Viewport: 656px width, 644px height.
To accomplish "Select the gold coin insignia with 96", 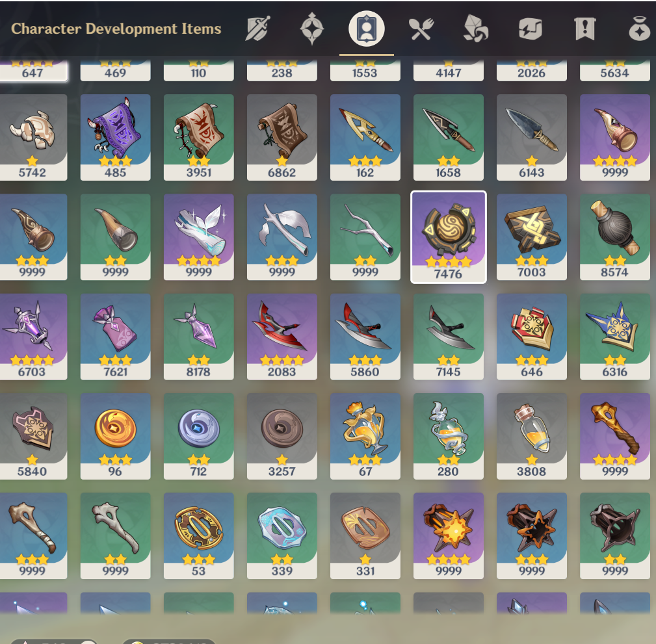I will [x=116, y=436].
